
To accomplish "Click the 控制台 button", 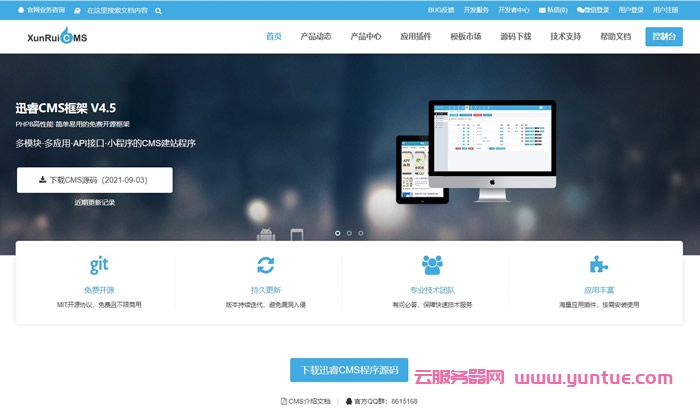I will click(x=663, y=37).
